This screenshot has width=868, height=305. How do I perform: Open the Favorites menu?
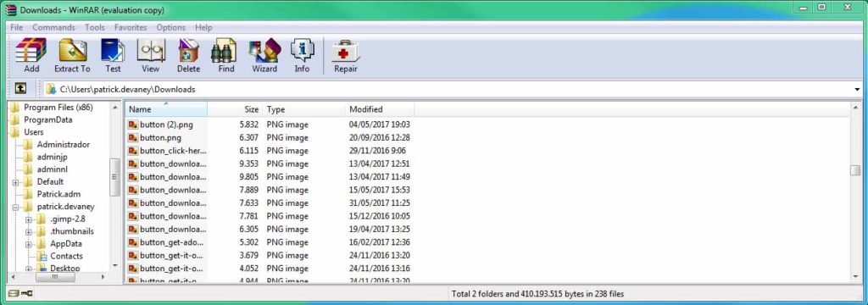click(131, 27)
